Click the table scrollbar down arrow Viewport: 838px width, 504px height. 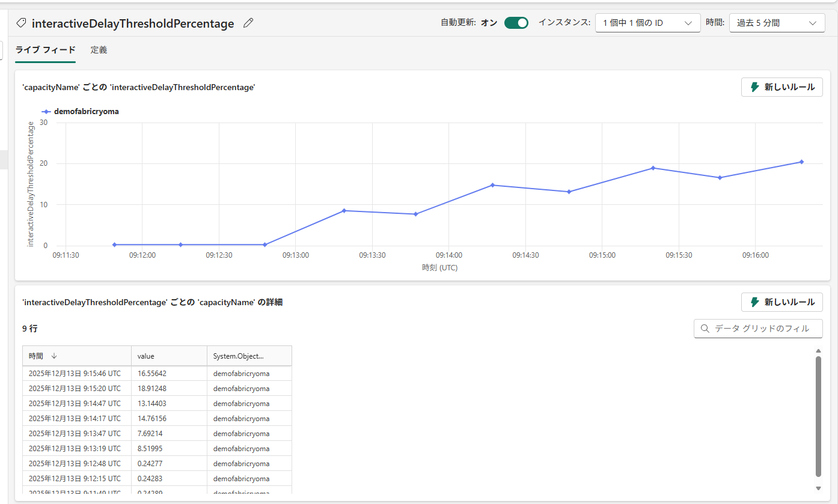click(818, 488)
